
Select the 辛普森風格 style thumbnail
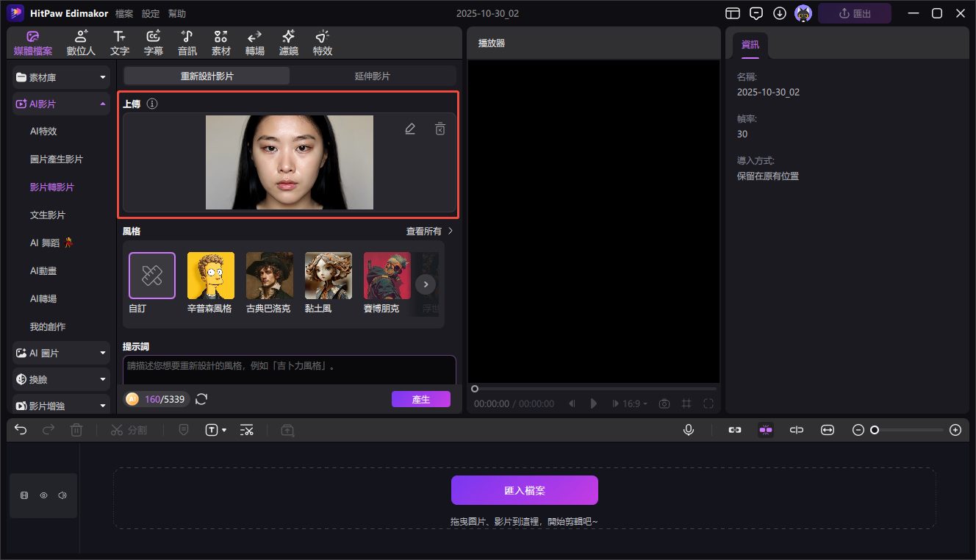[x=210, y=276]
